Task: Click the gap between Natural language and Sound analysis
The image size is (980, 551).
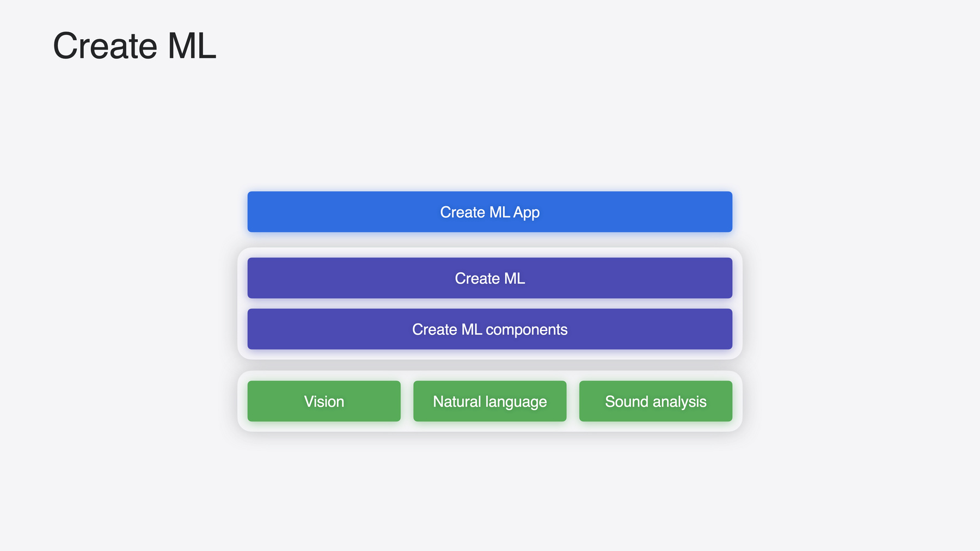Action: click(x=573, y=401)
